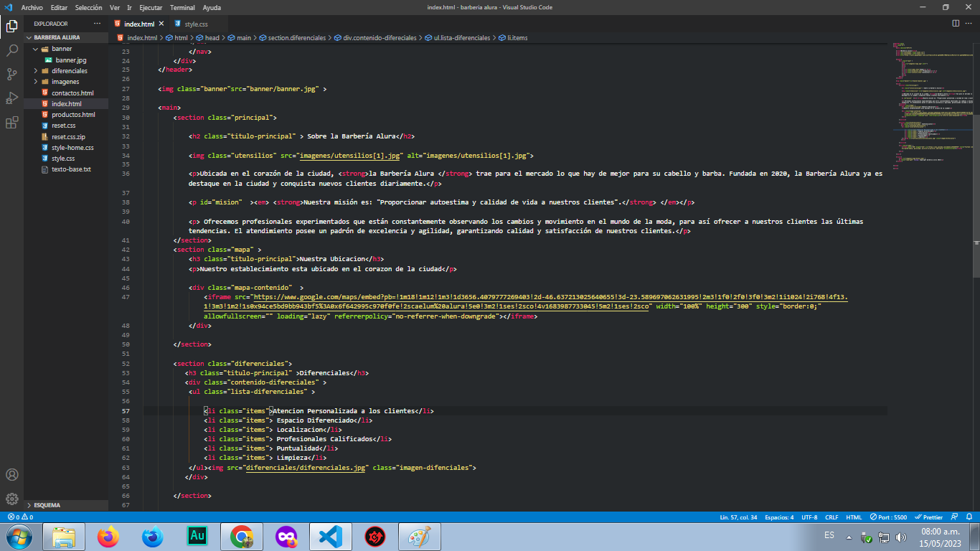
Task: Open Google Chrome from the taskbar
Action: point(242,536)
